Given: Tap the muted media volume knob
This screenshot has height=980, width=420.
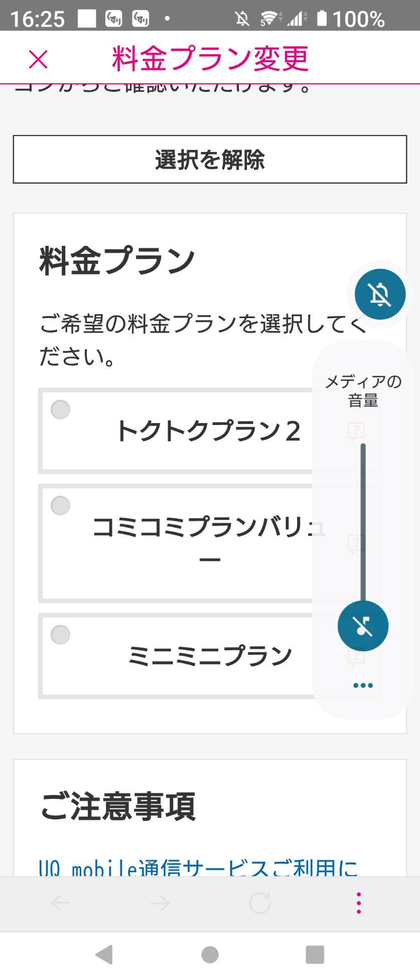Looking at the screenshot, I should click(x=363, y=625).
